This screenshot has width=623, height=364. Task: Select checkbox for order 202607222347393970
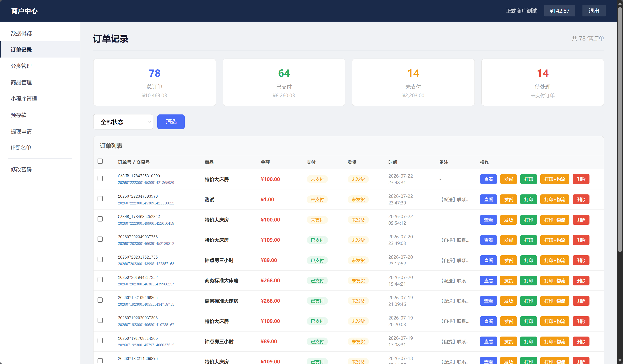[x=100, y=199]
